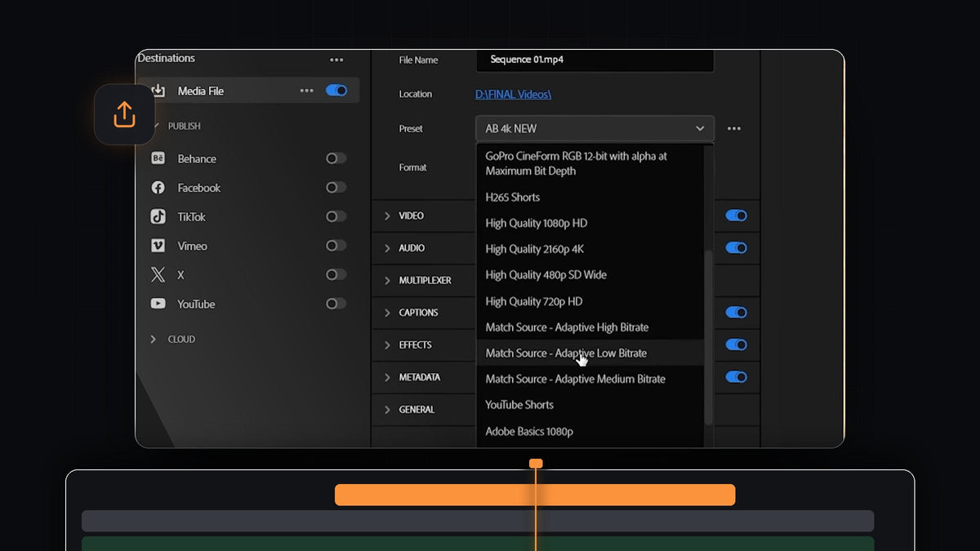The image size is (980, 551).
Task: Open the Media File three-dot options
Action: click(306, 91)
